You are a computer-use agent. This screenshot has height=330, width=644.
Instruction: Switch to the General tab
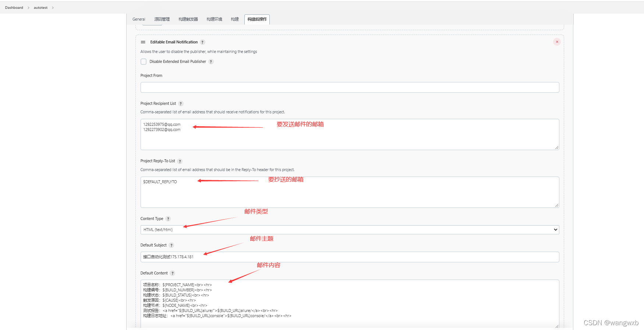pos(139,19)
